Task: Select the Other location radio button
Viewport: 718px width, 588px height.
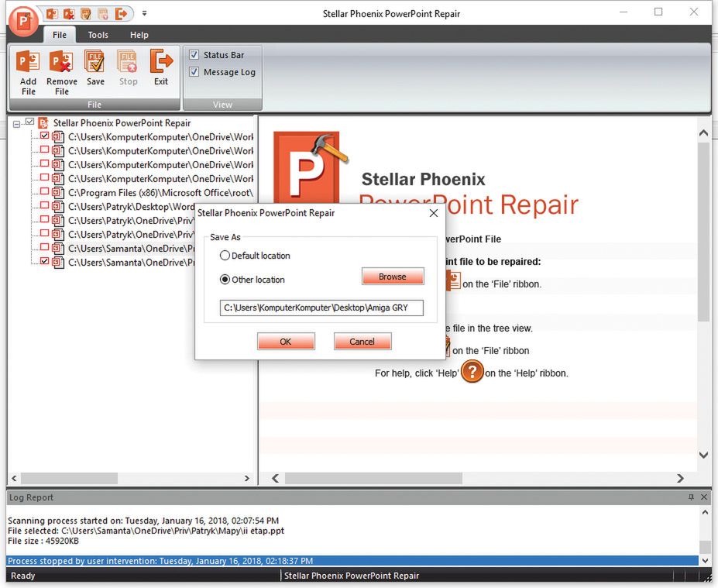Action: tap(225, 280)
